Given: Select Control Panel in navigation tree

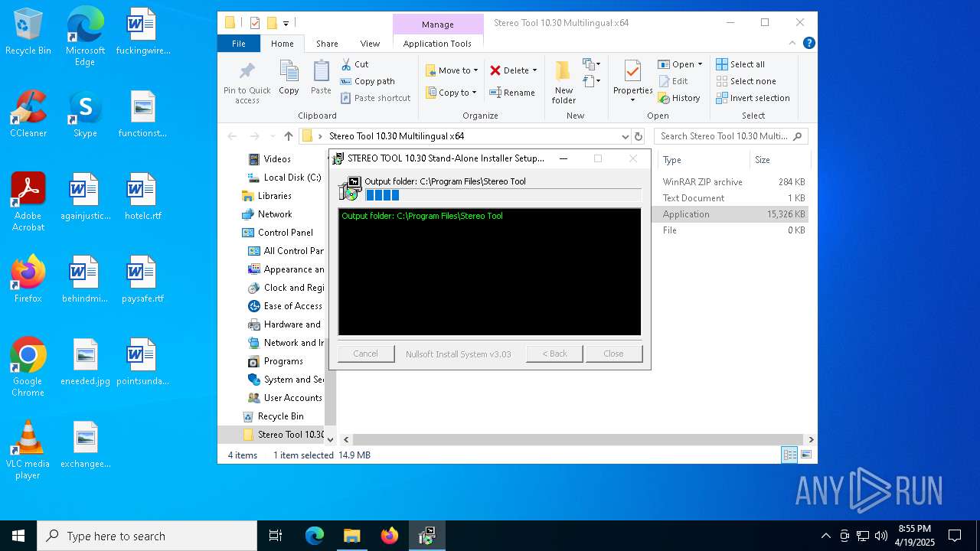Looking at the screenshot, I should pyautogui.click(x=285, y=233).
